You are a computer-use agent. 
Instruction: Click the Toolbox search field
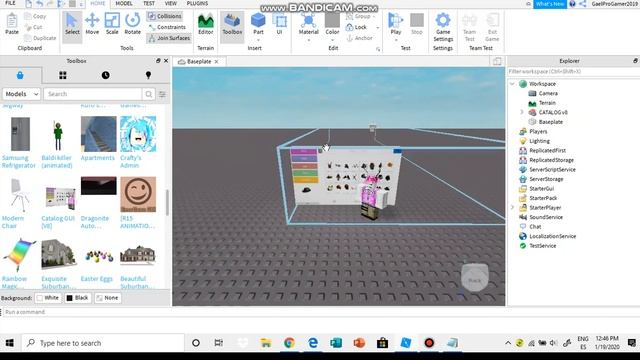tap(93, 94)
